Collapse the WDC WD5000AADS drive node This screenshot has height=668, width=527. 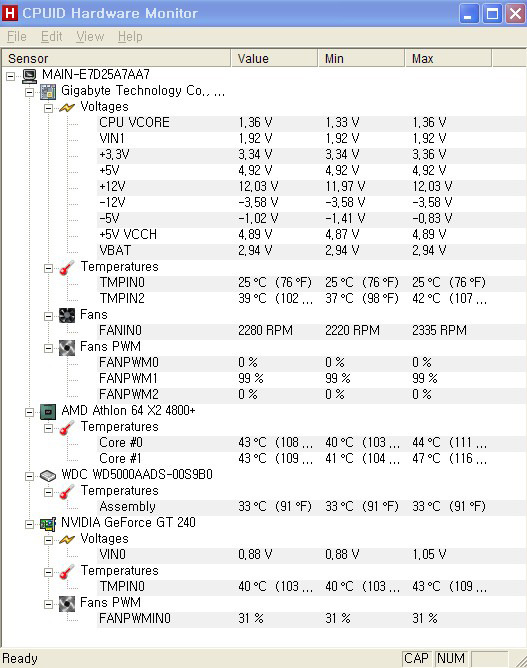tap(29, 476)
